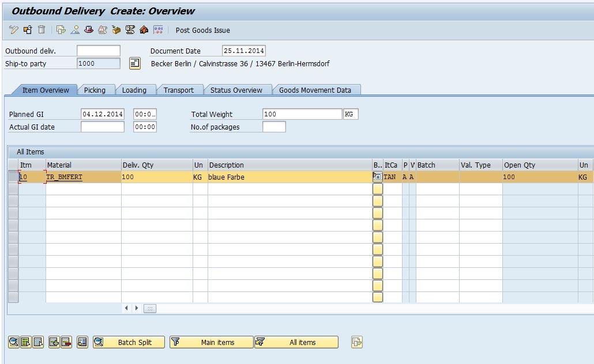Open Ship-to party address details icon
This screenshot has width=594, height=364.
click(135, 63)
